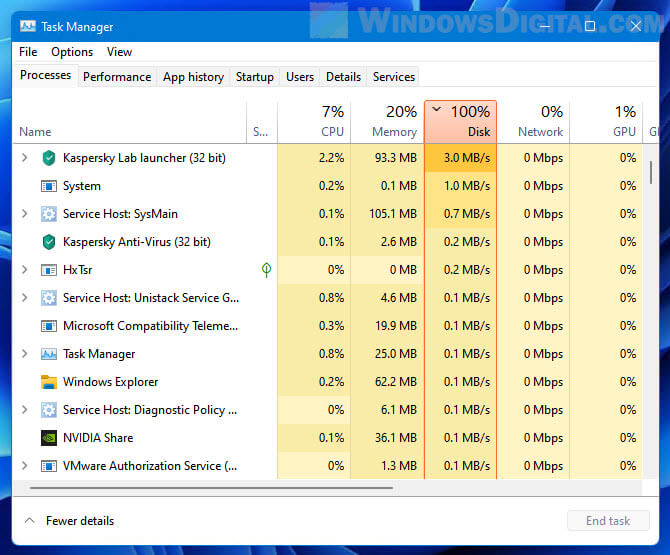Switch to the App history tab
This screenshot has height=555, width=670.
pyautogui.click(x=193, y=77)
